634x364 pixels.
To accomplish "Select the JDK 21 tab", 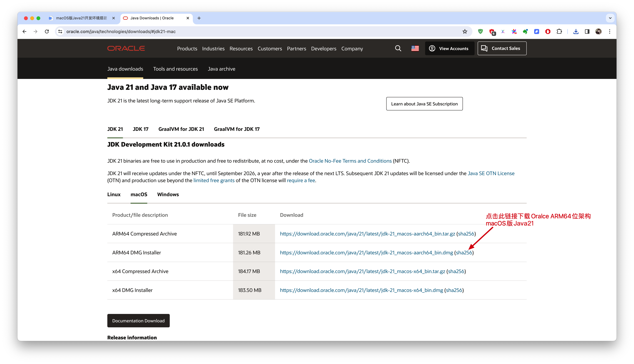I will coord(115,129).
